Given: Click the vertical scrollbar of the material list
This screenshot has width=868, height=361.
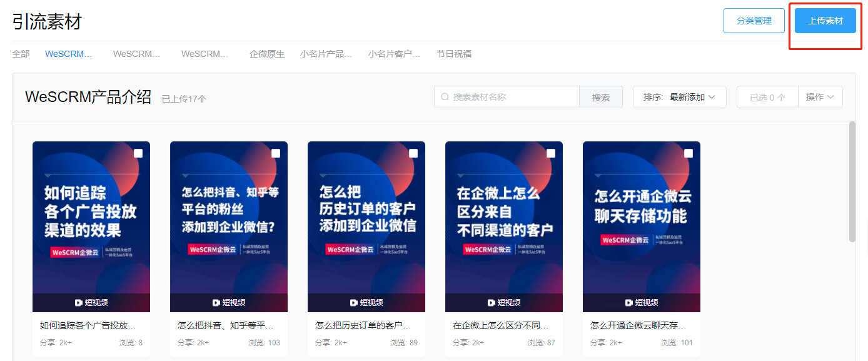Looking at the screenshot, I should (x=852, y=181).
